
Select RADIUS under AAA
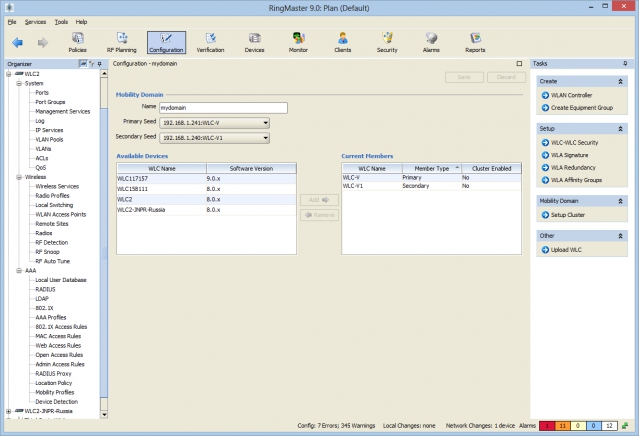(x=45, y=290)
